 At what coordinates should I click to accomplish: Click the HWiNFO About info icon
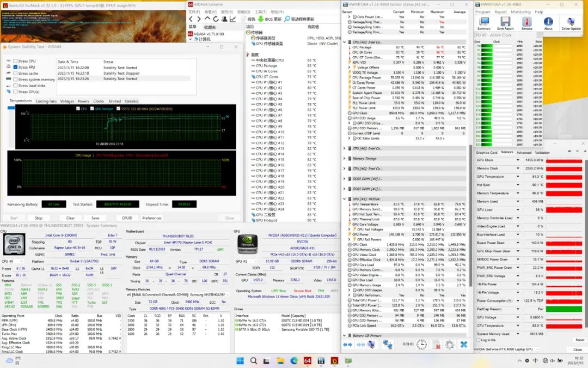tap(548, 22)
